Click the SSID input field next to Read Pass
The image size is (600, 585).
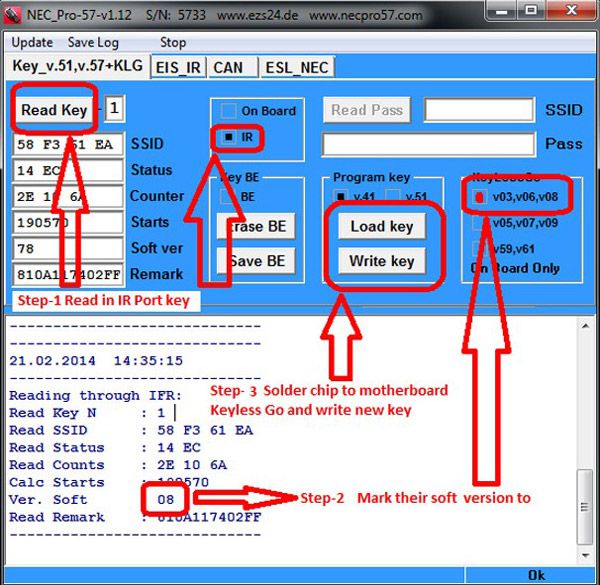point(479,110)
